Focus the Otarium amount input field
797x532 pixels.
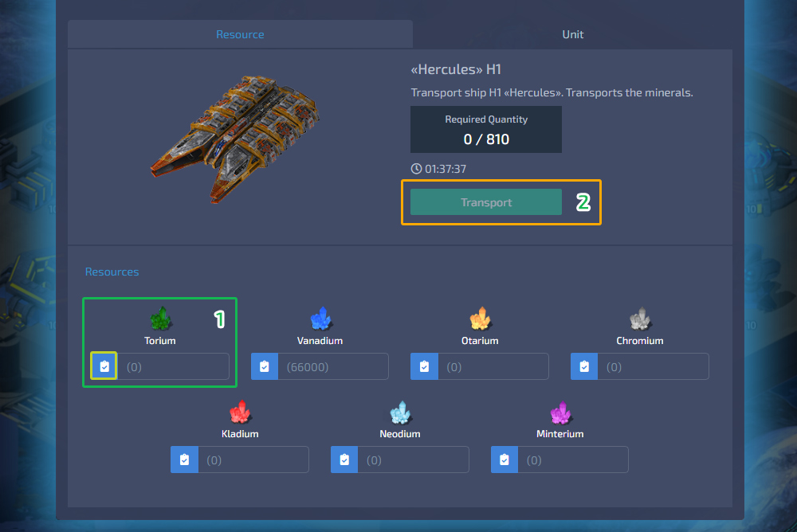[493, 366]
